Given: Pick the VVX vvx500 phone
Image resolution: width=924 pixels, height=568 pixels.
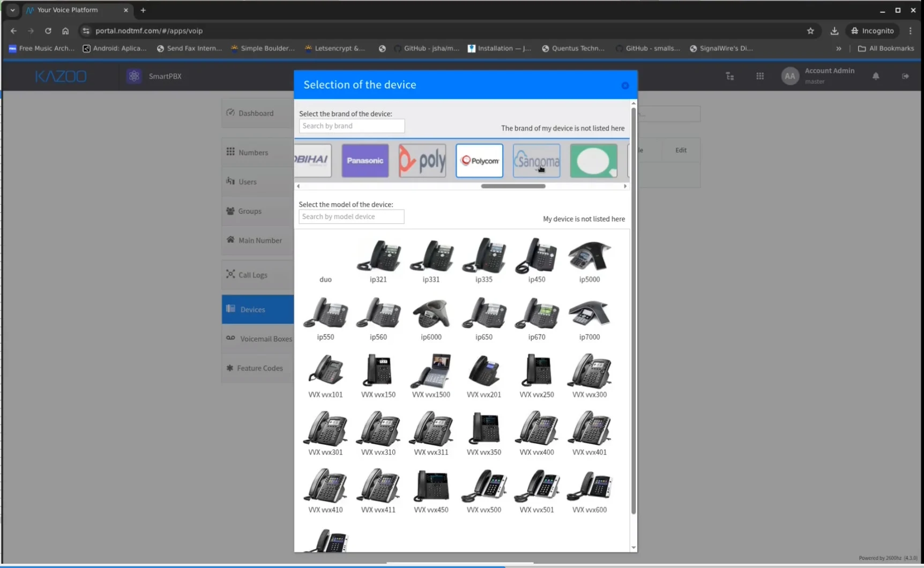Looking at the screenshot, I should click(x=484, y=491).
